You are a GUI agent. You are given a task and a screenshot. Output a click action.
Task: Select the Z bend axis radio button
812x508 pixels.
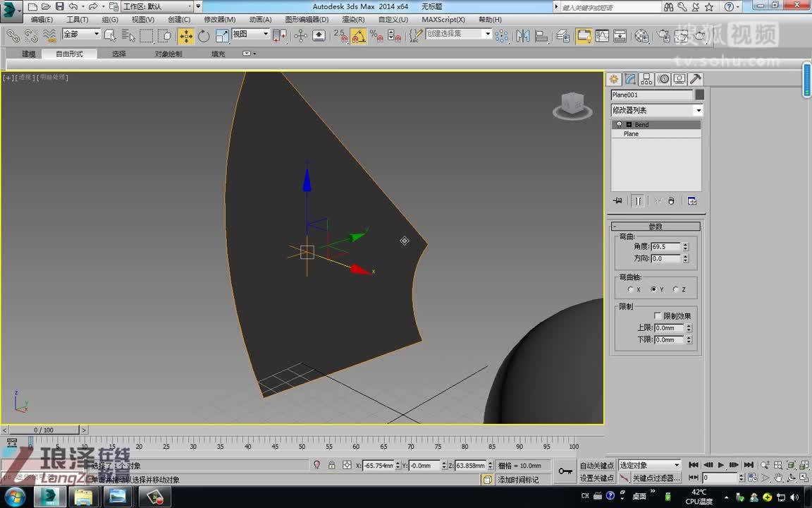(675, 289)
